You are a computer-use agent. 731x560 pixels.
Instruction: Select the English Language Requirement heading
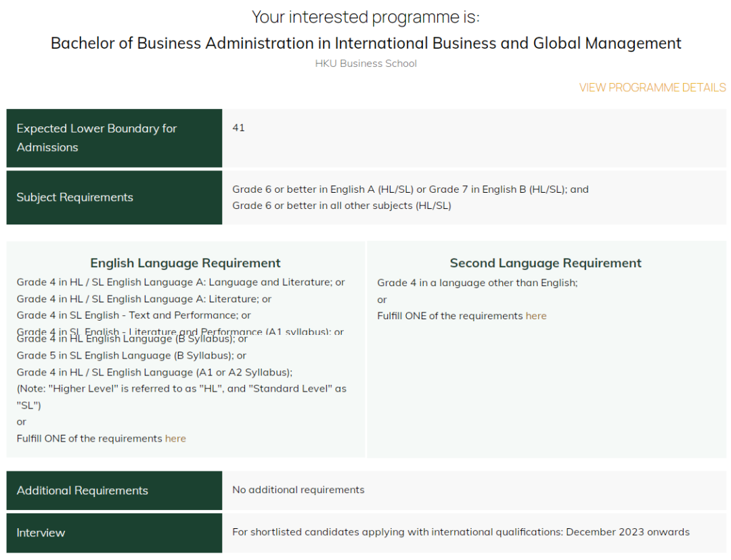pyautogui.click(x=185, y=263)
